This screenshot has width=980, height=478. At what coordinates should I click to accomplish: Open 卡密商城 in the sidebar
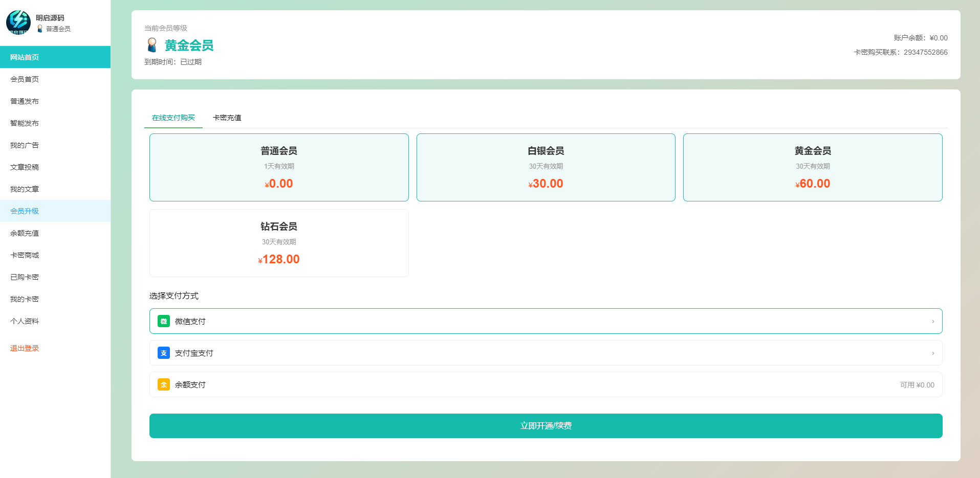pyautogui.click(x=55, y=255)
